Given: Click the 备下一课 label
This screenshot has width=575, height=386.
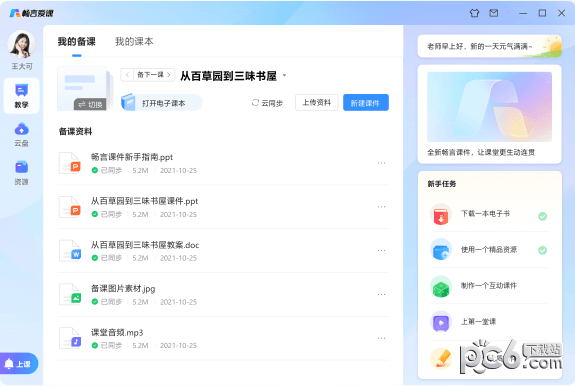Looking at the screenshot, I should tap(150, 75).
